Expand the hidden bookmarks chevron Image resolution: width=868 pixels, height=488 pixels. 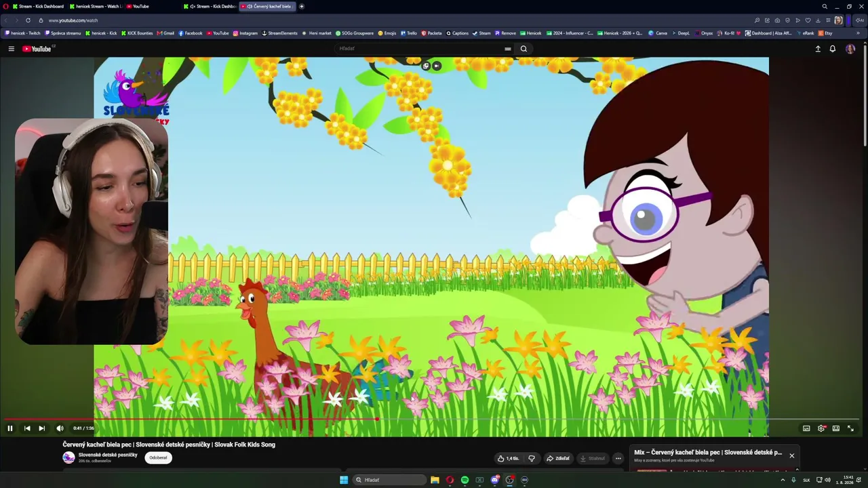tap(858, 33)
